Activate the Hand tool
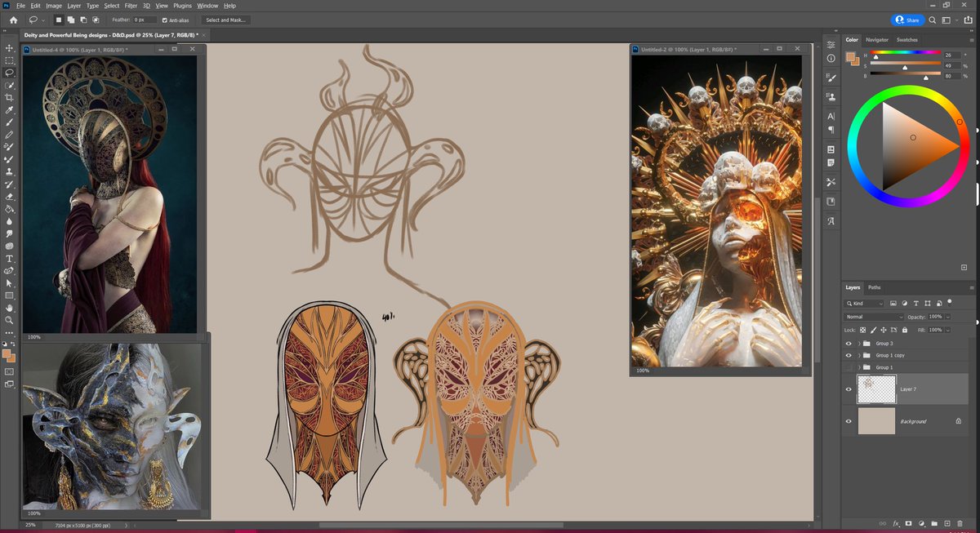Image resolution: width=980 pixels, height=533 pixels. click(x=9, y=308)
